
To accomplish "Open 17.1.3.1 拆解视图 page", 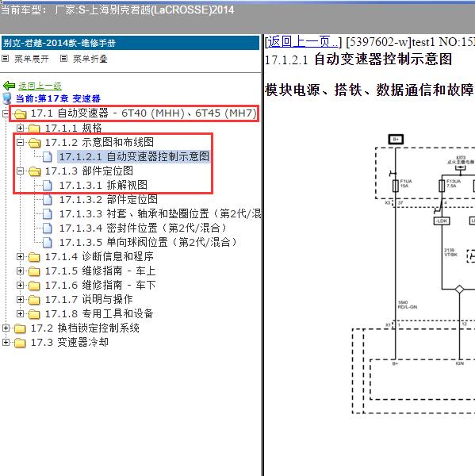I will [x=103, y=185].
